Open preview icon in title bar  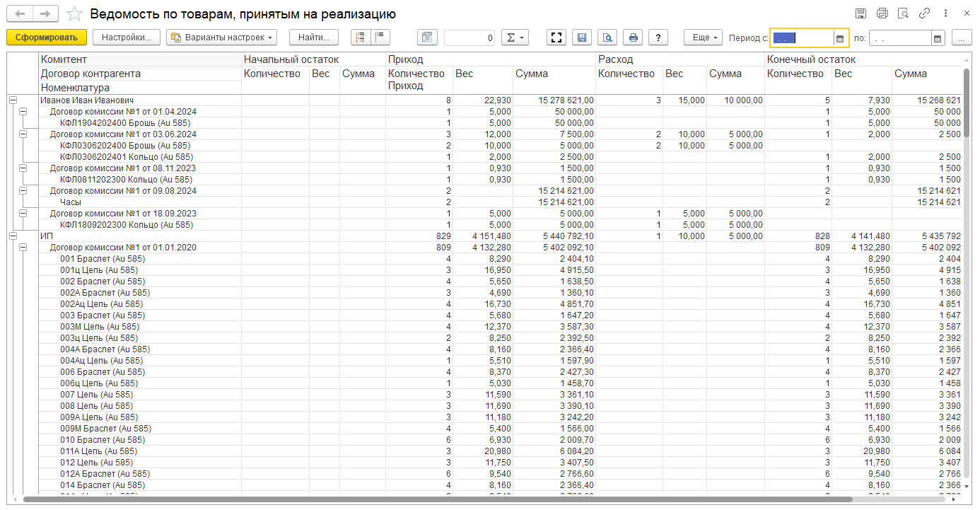[x=903, y=13]
